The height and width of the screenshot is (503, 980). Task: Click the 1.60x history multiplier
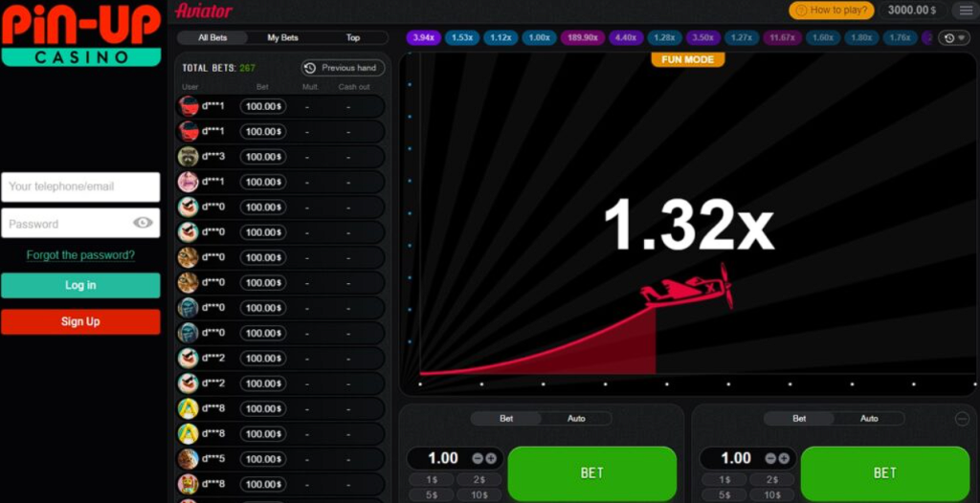pyautogui.click(x=823, y=37)
